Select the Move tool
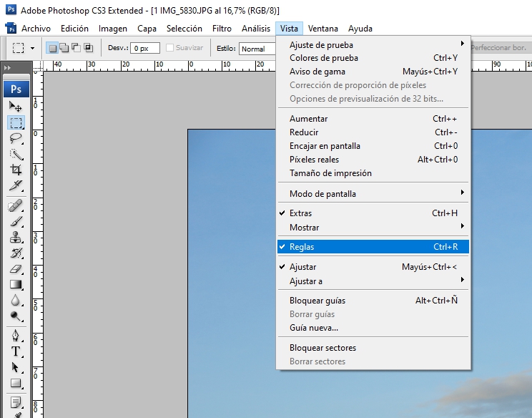 pos(16,107)
